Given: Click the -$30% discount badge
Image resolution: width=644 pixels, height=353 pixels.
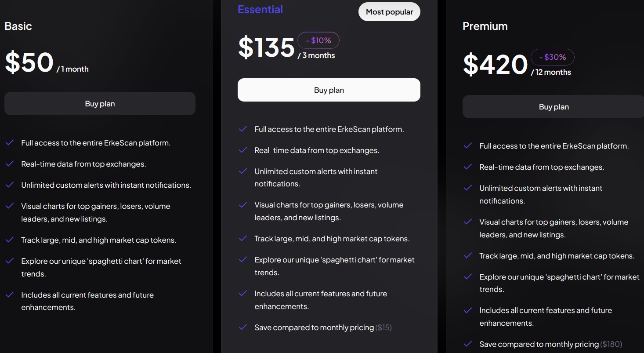Looking at the screenshot, I should (552, 57).
